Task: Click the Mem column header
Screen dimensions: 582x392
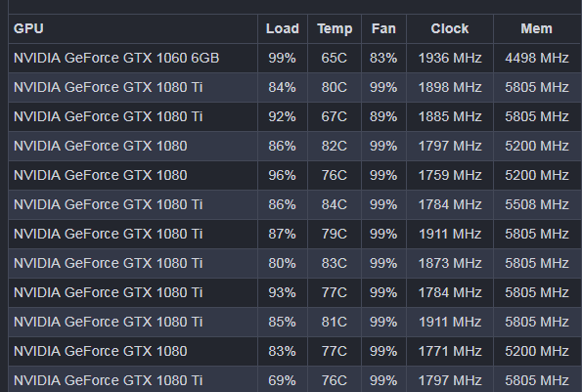Action: coord(536,28)
